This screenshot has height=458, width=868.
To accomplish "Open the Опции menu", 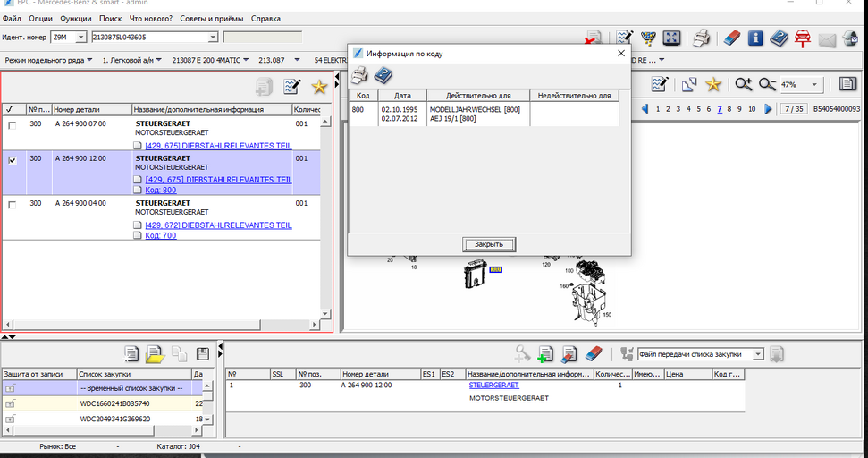I will point(40,18).
